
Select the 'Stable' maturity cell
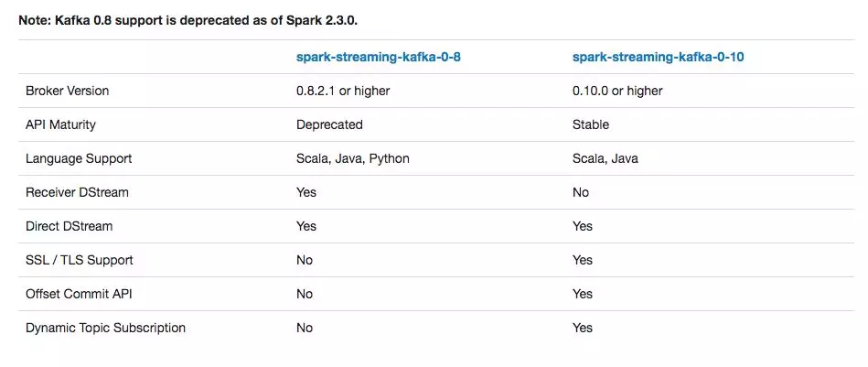click(x=590, y=124)
